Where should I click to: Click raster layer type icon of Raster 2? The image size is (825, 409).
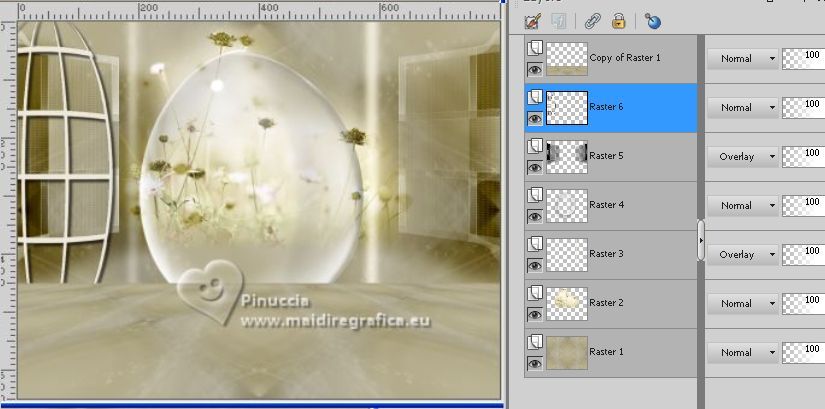pos(535,293)
